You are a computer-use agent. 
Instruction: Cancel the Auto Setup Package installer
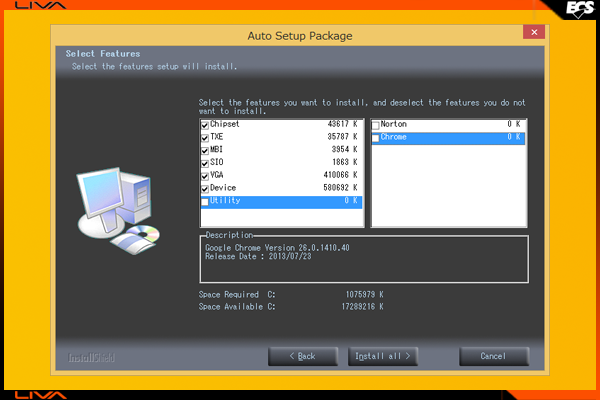coord(494,356)
